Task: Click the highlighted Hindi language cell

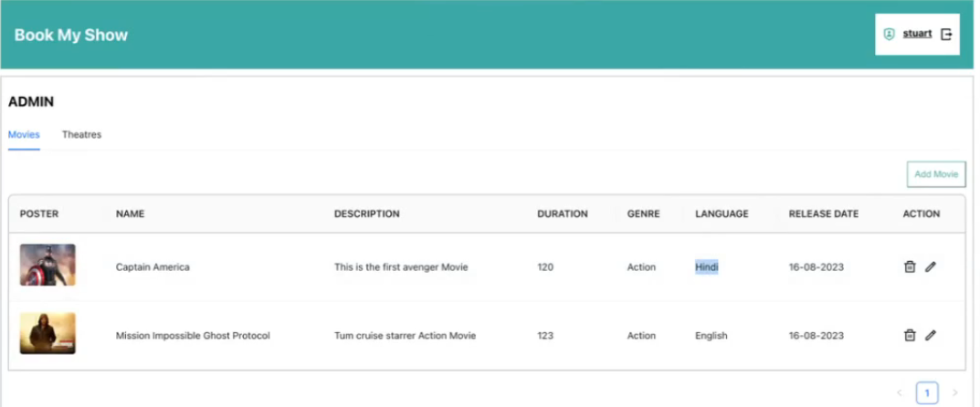Action: [707, 267]
